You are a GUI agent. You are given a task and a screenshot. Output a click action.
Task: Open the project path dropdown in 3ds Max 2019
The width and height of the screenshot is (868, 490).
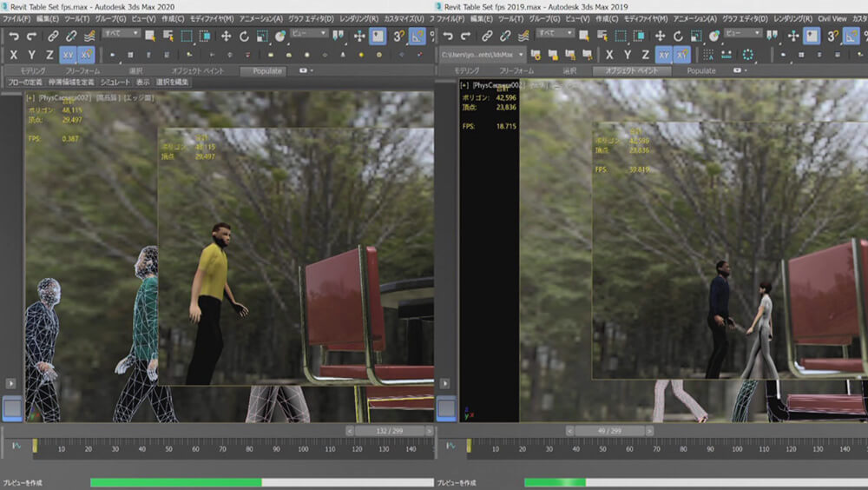[482, 55]
